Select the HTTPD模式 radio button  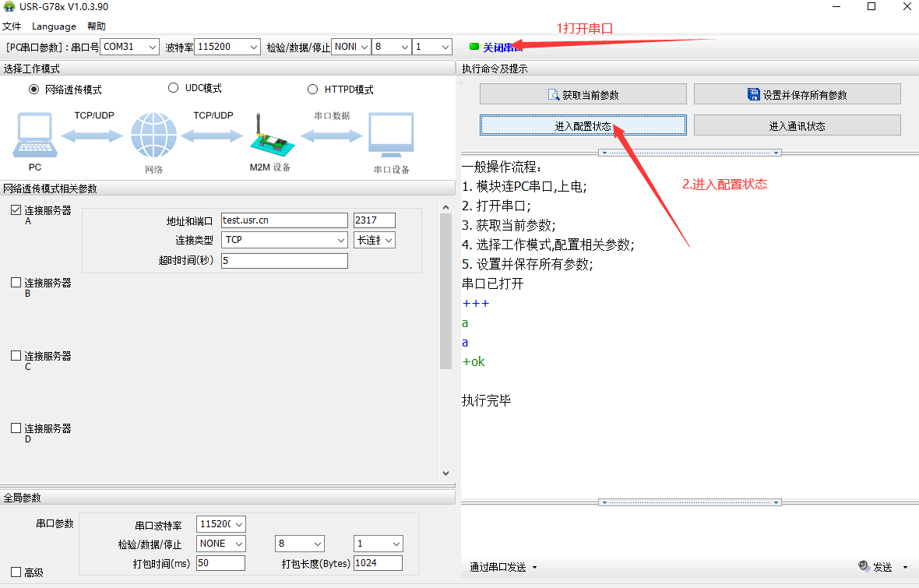313,89
